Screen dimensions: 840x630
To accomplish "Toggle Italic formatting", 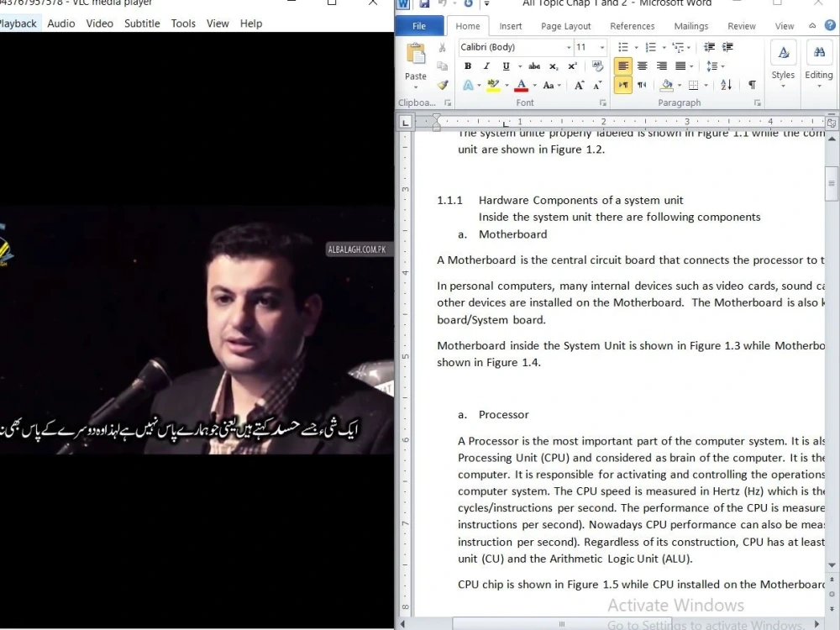I will point(486,66).
